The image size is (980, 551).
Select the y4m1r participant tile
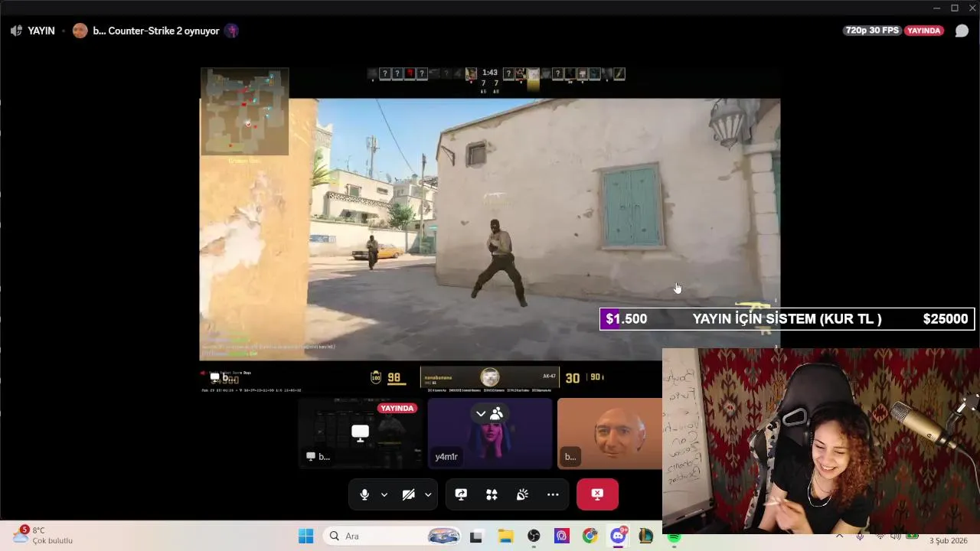point(490,433)
